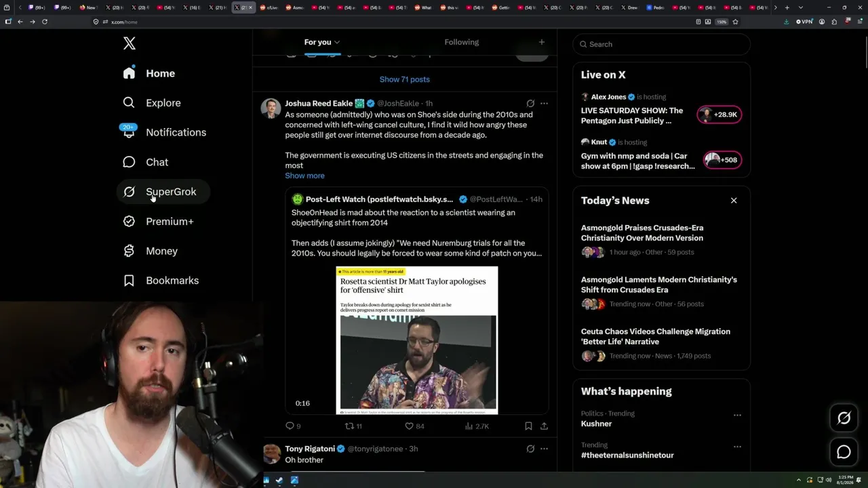The width and height of the screenshot is (868, 488).
Task: Reply to the post with 9 replies
Action: pos(293,426)
